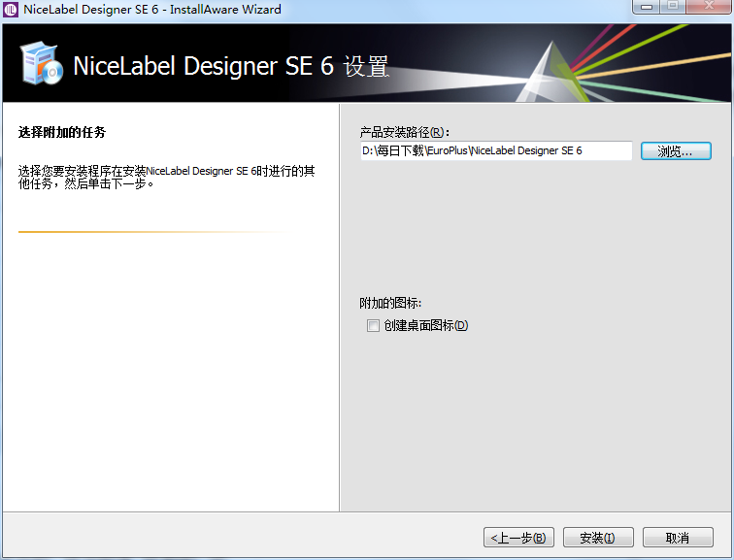Click the 选择附加的任务 heading
This screenshot has height=560, width=734.
pos(61,132)
